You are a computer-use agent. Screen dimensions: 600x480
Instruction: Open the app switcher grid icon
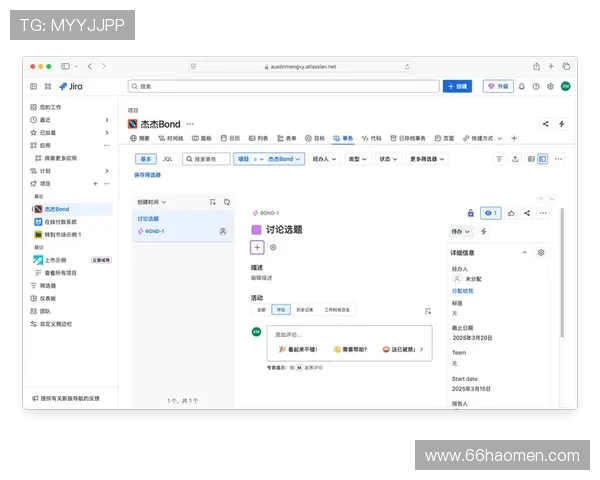(48, 87)
